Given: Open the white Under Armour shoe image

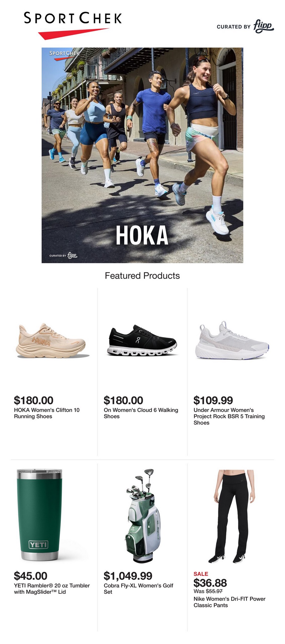Looking at the screenshot, I should click(232, 341).
